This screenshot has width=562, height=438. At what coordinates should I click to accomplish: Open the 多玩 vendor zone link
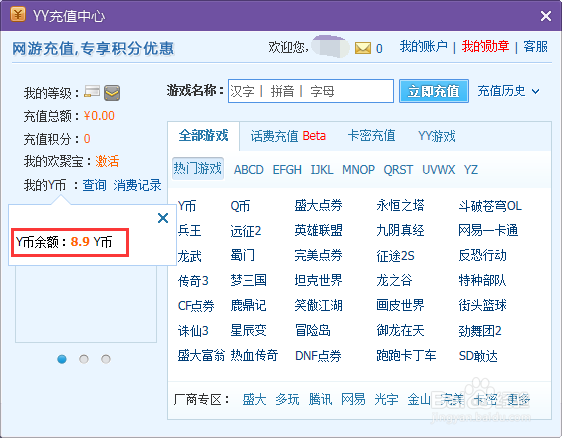tap(287, 399)
